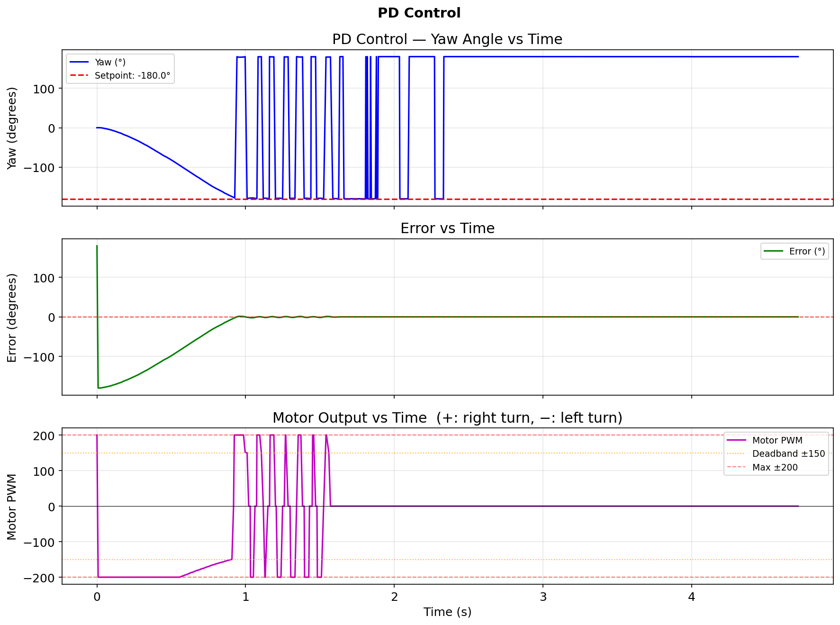Click the "Error (degrees)" y-axis label
The width and height of the screenshot is (840, 625).
[12, 317]
